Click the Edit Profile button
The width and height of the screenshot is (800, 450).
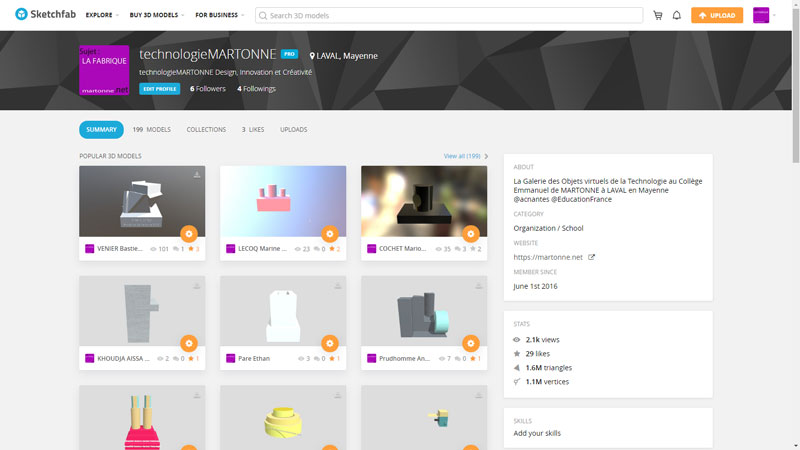[160, 89]
